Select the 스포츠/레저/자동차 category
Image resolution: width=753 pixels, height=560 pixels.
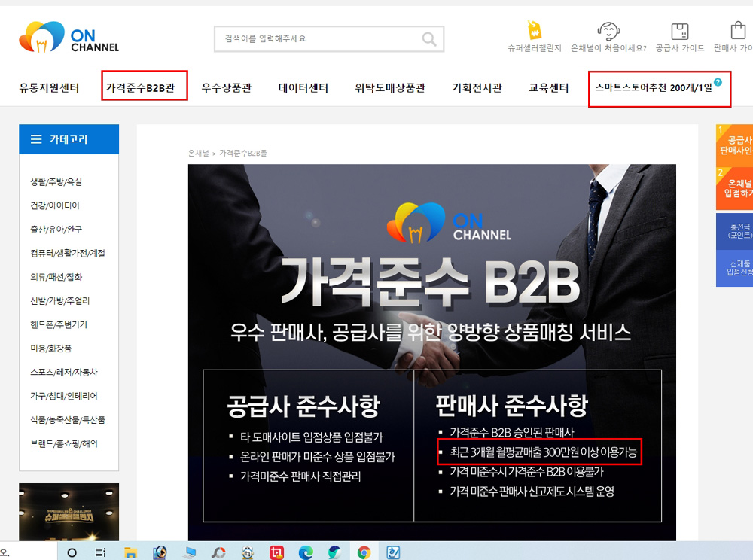[x=63, y=372]
